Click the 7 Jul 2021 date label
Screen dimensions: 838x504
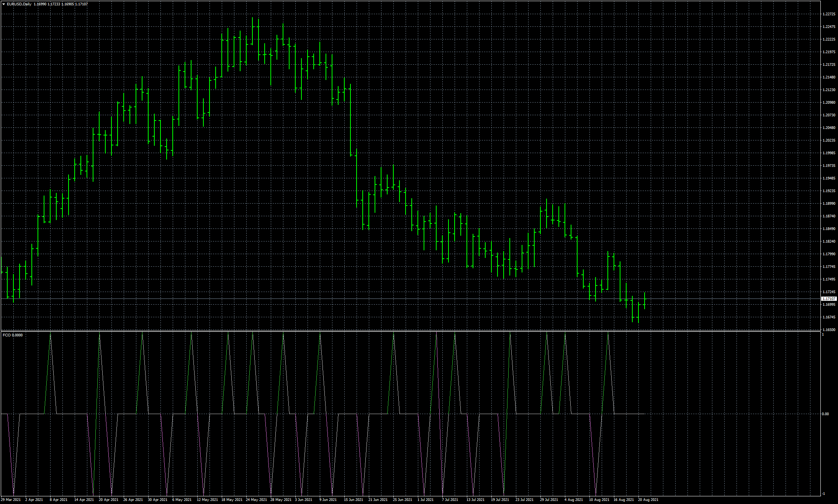click(x=450, y=500)
